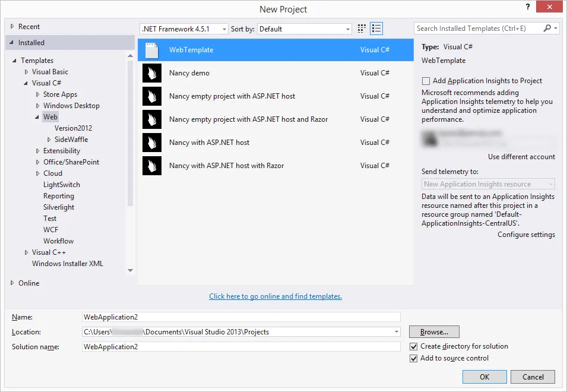Select the Test category
The image size is (567, 392).
(x=50, y=219)
